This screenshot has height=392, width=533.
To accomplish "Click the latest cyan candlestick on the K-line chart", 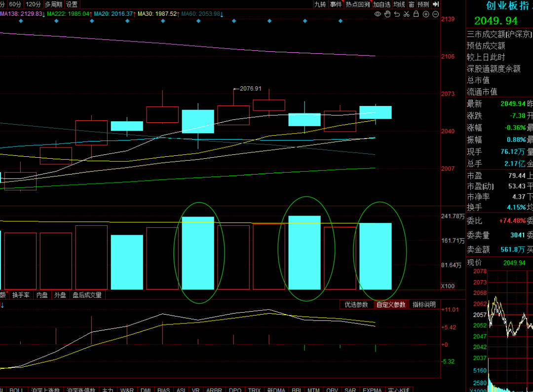I will click(x=376, y=112).
